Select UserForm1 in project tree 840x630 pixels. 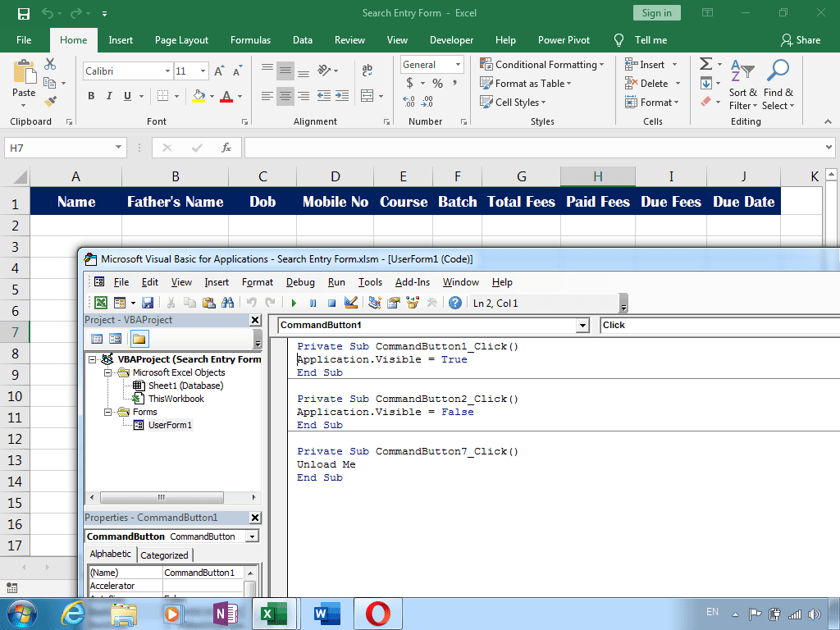coord(170,426)
